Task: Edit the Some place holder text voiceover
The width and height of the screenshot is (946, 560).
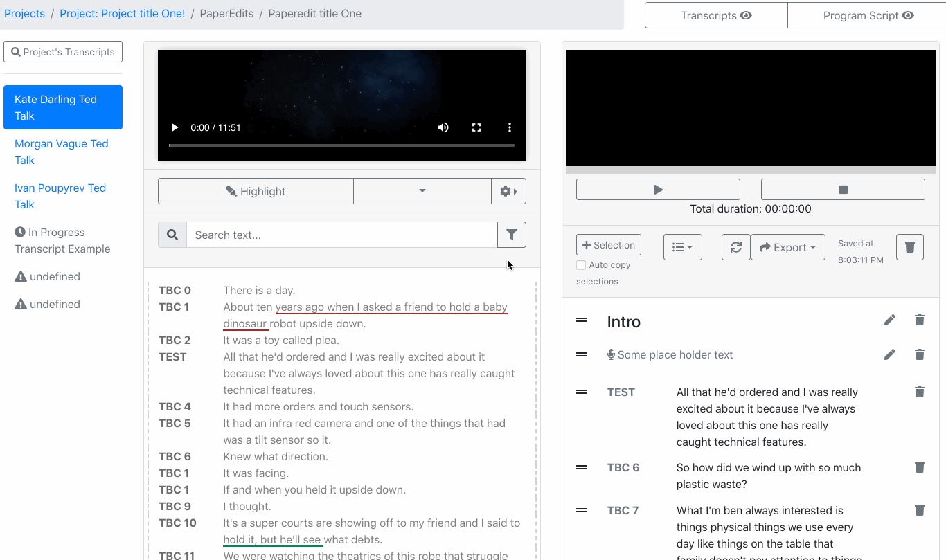Action: pyautogui.click(x=889, y=354)
